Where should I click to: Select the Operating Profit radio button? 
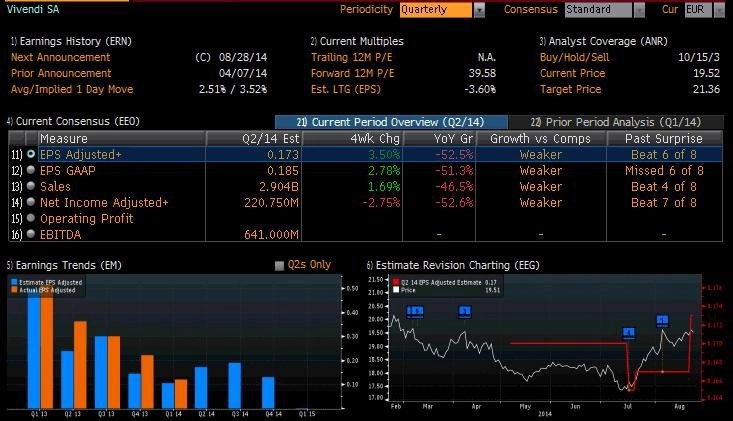pyautogui.click(x=31, y=218)
